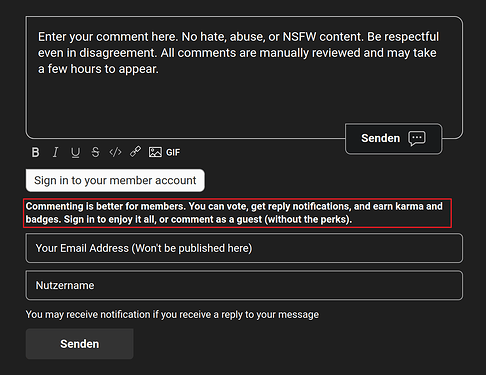Apply strikethrough formatting
This screenshot has width=486, height=375.
[95, 152]
